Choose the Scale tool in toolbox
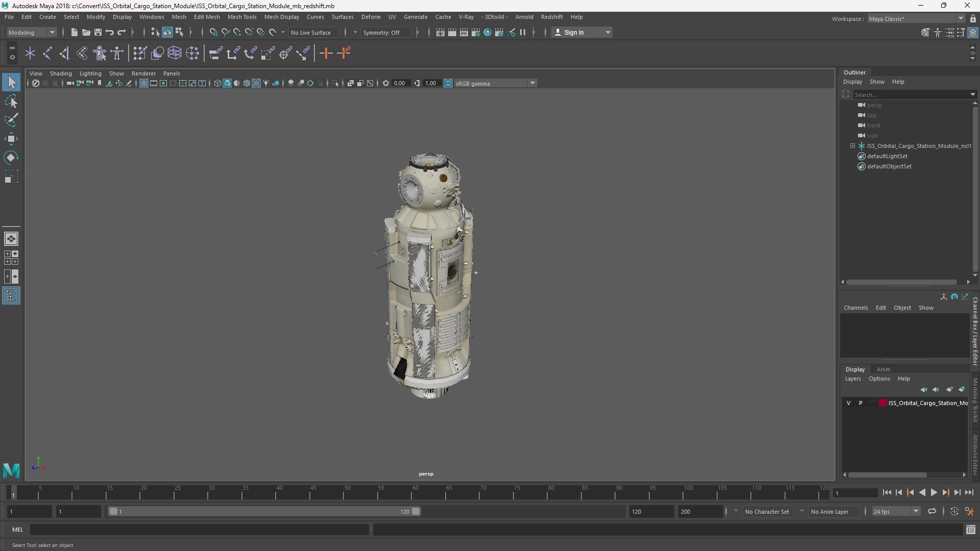 tap(11, 177)
